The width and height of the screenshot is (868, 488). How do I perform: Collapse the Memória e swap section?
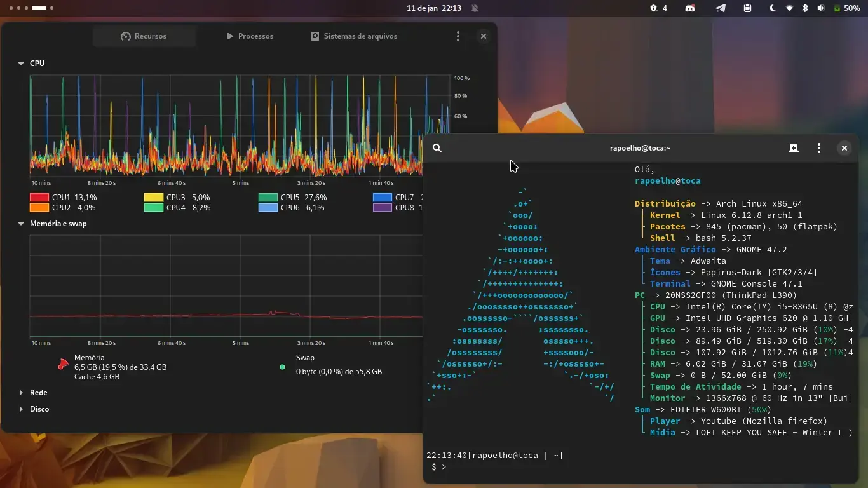tap(22, 224)
